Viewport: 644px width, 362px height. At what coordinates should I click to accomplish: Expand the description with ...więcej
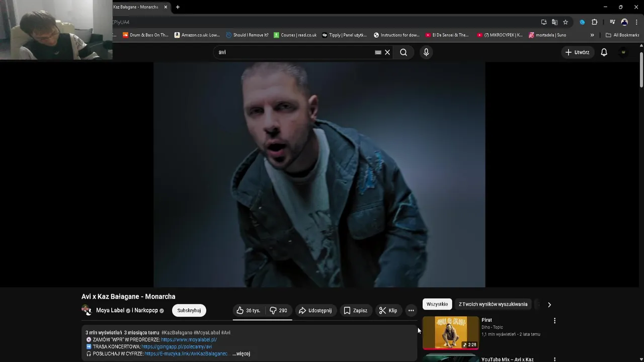pyautogui.click(x=242, y=354)
